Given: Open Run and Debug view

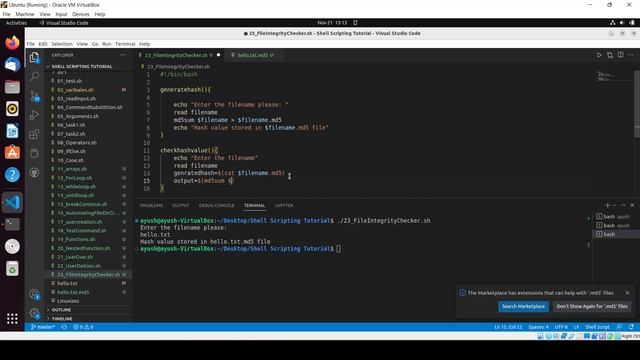Looking at the screenshot, I should 34,115.
